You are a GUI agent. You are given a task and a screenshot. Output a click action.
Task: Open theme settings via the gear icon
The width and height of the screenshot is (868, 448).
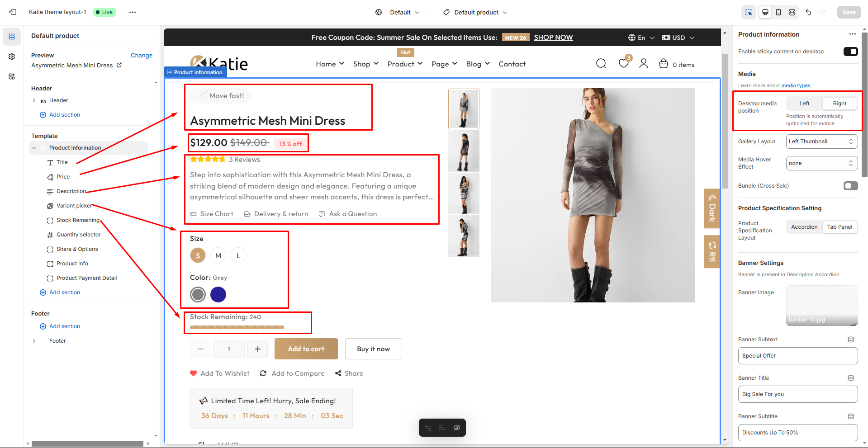tap(12, 57)
